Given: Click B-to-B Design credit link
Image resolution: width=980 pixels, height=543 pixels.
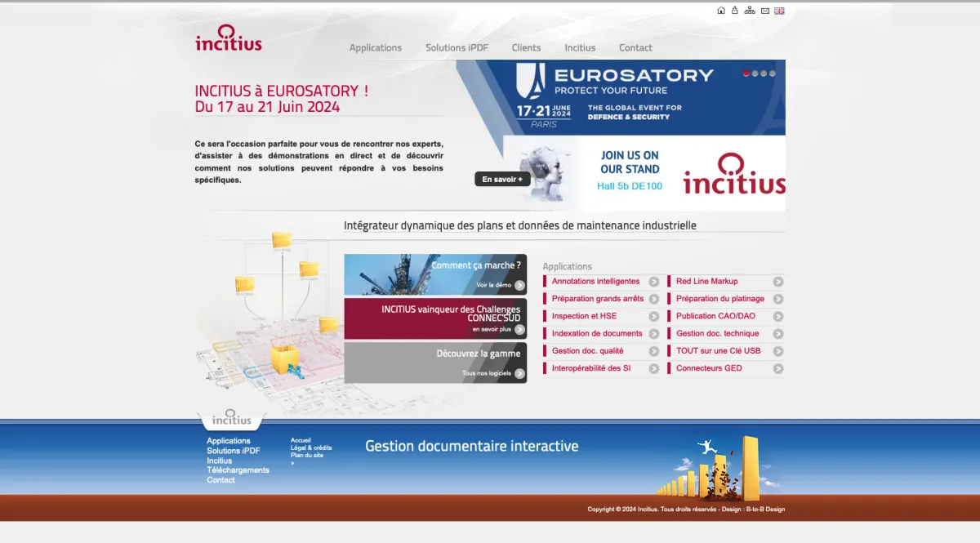Looking at the screenshot, I should 765,510.
